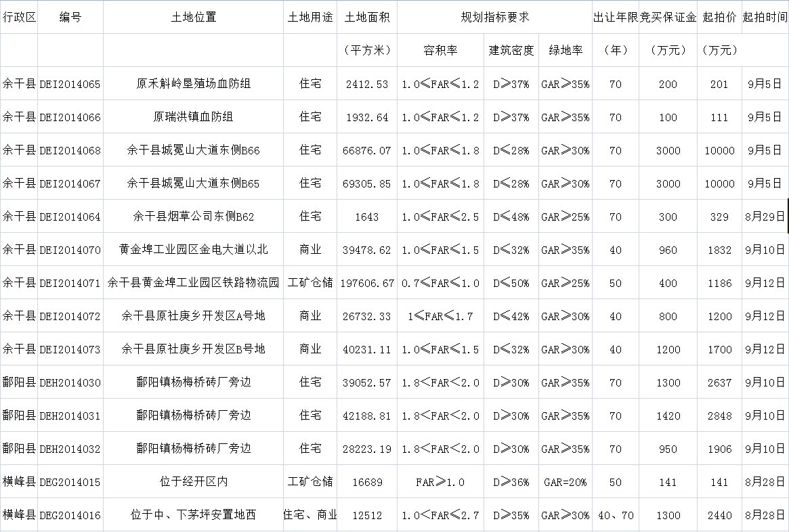
Task: Click cell 位于经开区内
Action: click(193, 482)
